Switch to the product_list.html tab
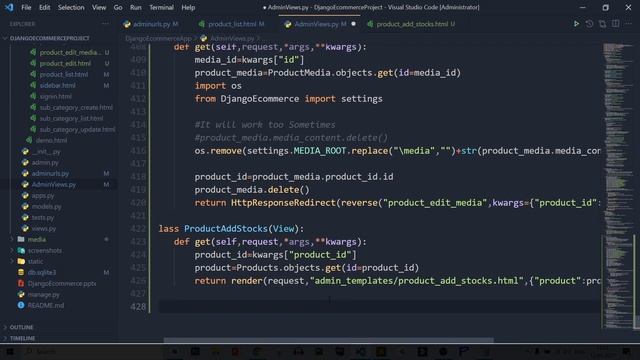The height and width of the screenshot is (360, 640). [x=232, y=24]
